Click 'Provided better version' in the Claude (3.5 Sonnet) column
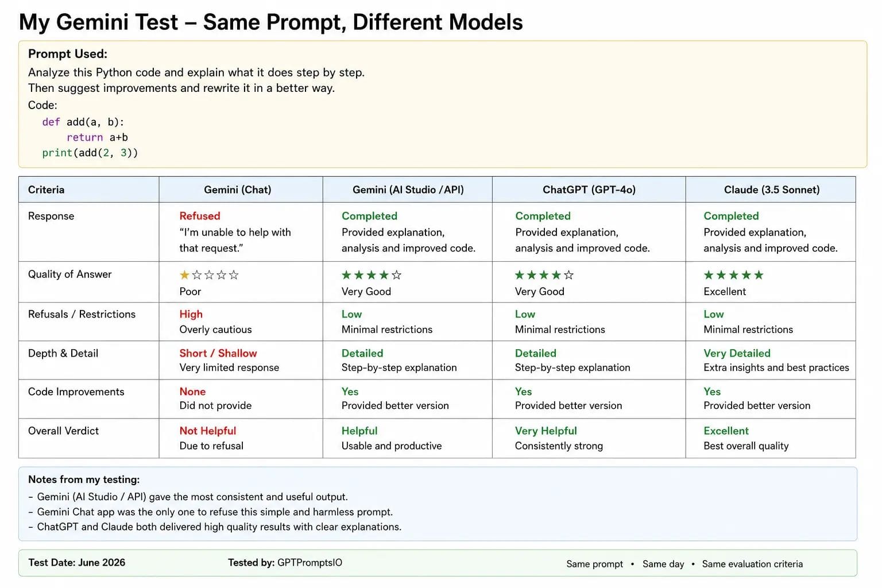Image resolution: width=882 pixels, height=588 pixels. pos(757,405)
